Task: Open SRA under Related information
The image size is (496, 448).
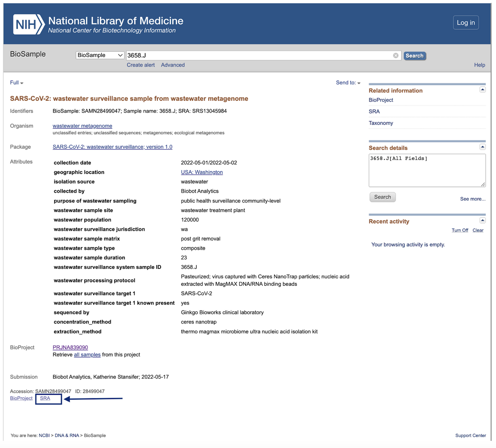Action: pyautogui.click(x=374, y=111)
